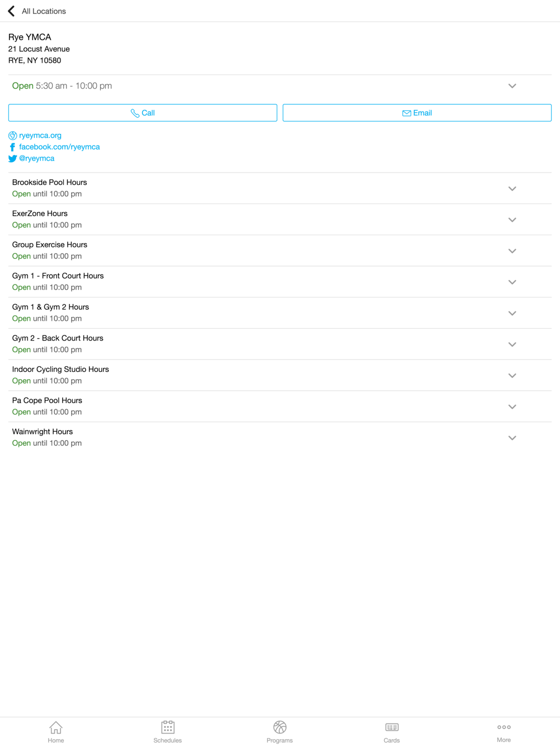
Task: Tap the globe icon beside ryeymca.org
Action: click(12, 136)
